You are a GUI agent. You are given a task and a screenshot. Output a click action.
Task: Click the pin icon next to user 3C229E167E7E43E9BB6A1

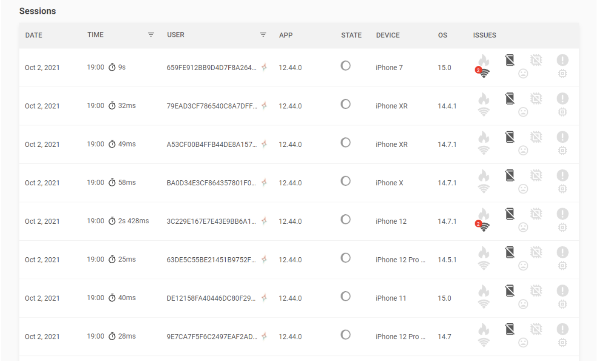click(264, 221)
